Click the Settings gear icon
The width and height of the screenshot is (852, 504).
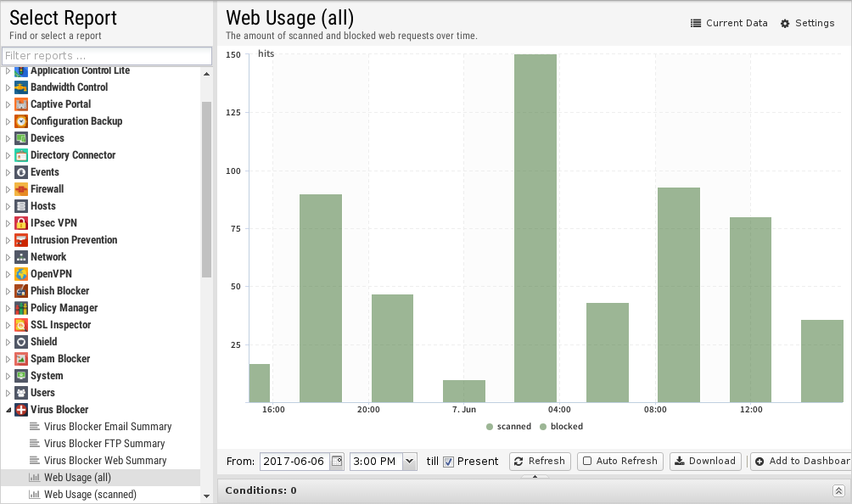click(x=785, y=24)
